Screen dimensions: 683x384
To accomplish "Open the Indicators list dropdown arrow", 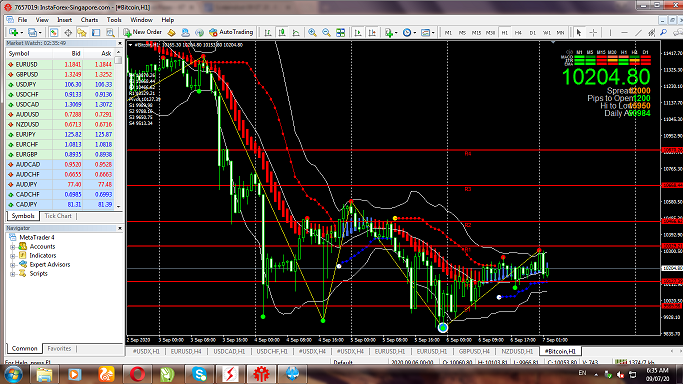I will pyautogui.click(x=396, y=33).
